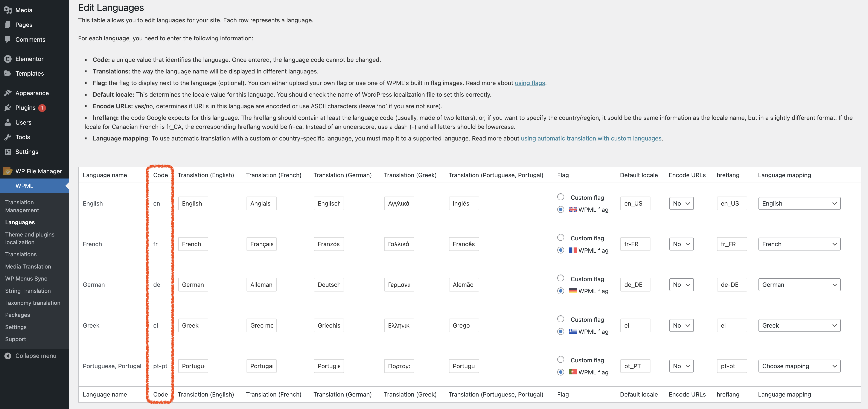Open Encode URLs dropdown for German
The height and width of the screenshot is (409, 868).
pos(681,285)
